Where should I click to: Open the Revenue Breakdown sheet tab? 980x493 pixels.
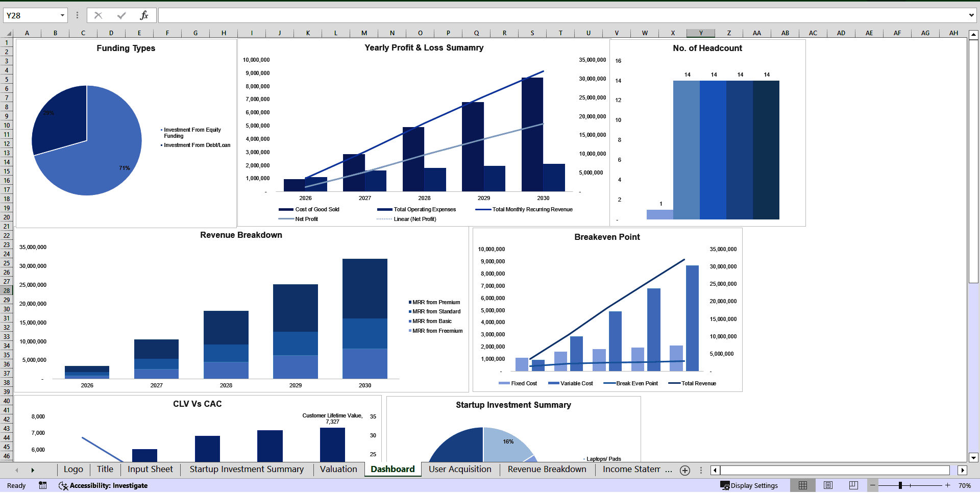pyautogui.click(x=547, y=470)
